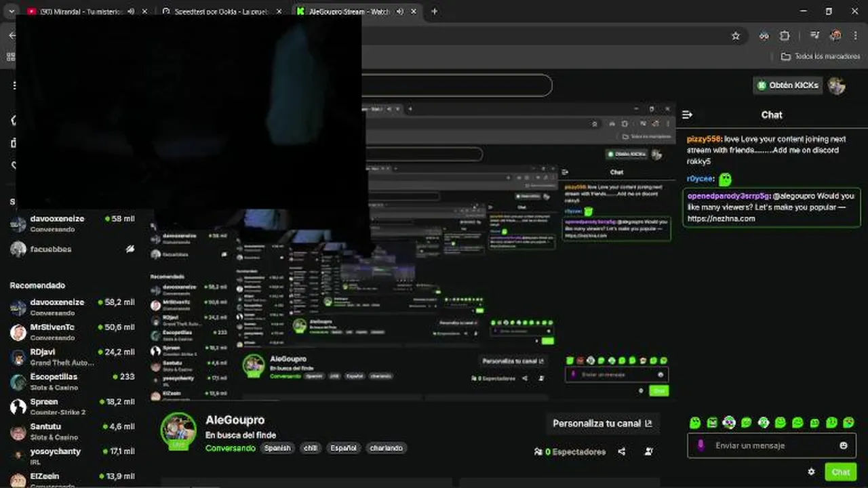Click the masked-face extension icon
Image resolution: width=868 pixels, height=488 pixels.
point(764,36)
